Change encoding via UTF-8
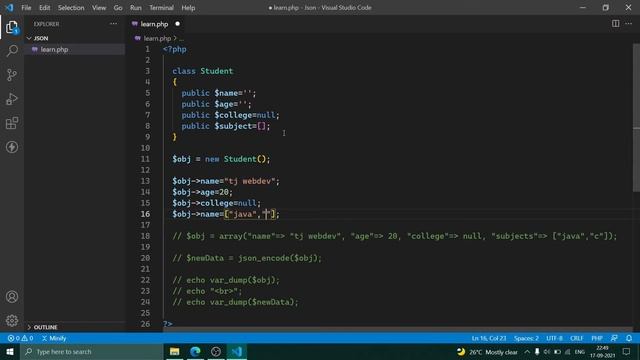 pos(554,338)
